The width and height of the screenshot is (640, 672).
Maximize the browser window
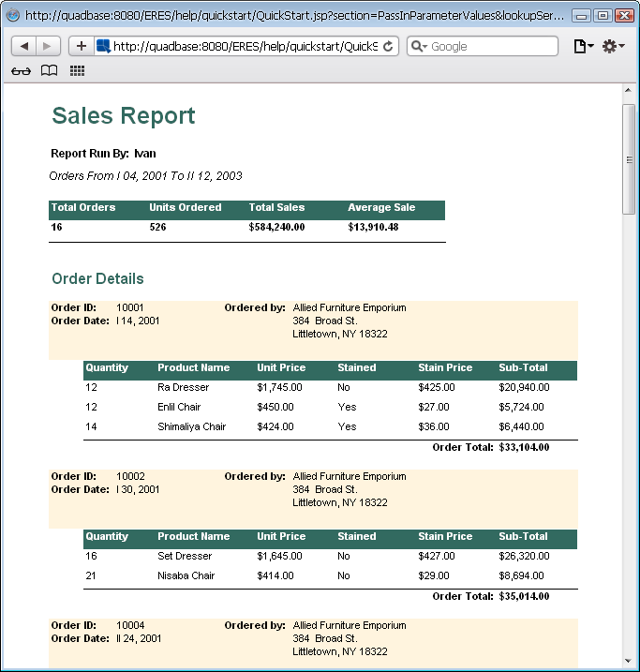pyautogui.click(x=602, y=16)
